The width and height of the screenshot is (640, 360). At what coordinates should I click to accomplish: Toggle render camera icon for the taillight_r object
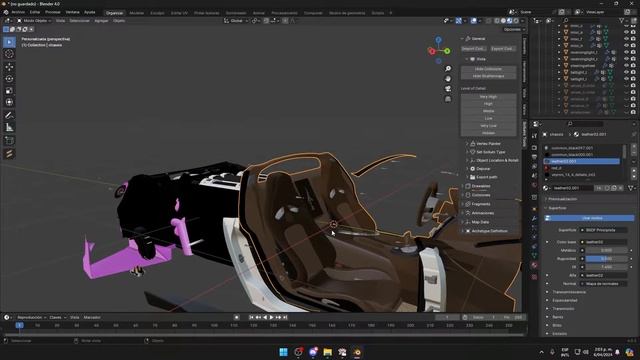633,79
